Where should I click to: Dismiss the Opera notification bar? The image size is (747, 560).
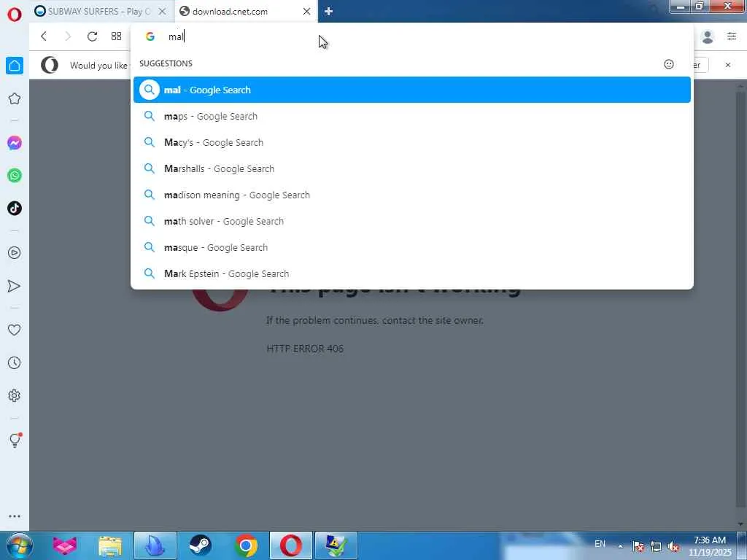pyautogui.click(x=728, y=65)
